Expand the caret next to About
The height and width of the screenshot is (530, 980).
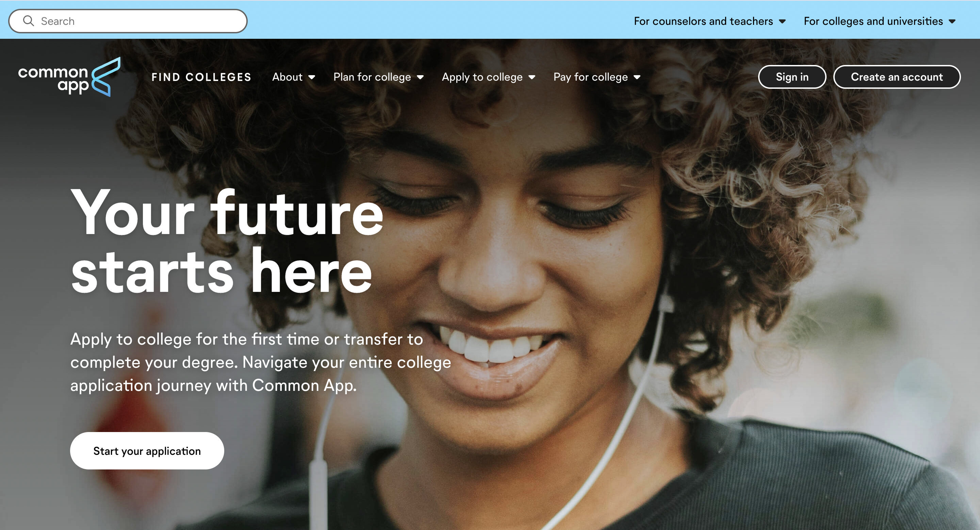tap(312, 78)
